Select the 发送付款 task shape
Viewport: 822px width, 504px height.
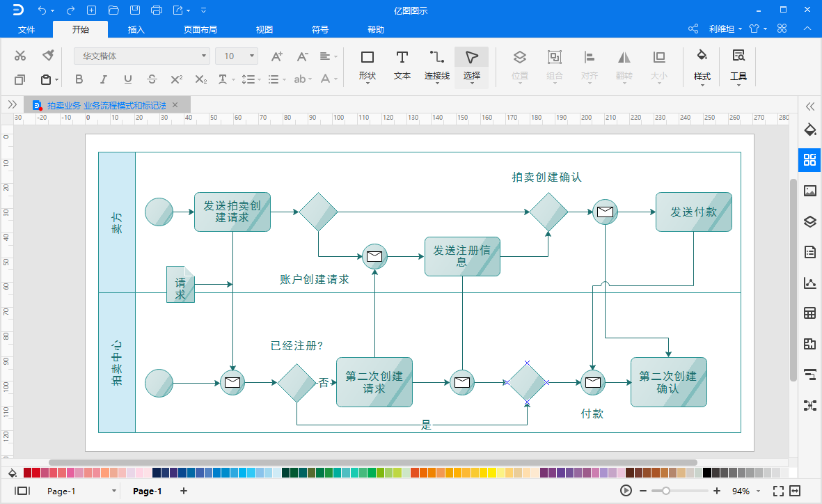(693, 212)
